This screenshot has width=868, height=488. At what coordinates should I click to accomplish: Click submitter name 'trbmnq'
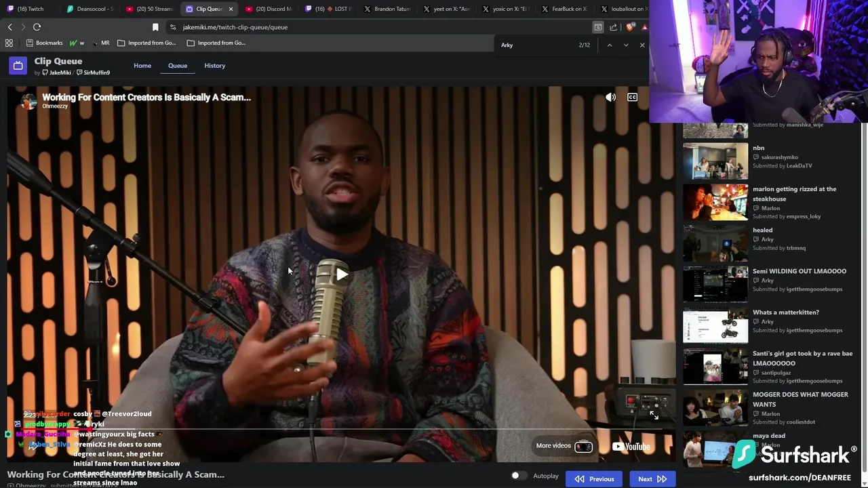(795, 248)
